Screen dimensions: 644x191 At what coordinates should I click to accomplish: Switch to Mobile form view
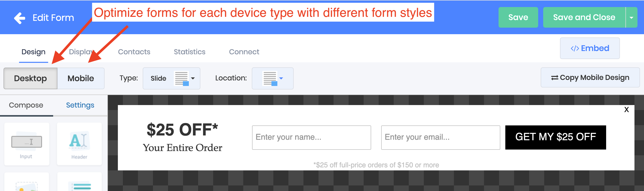[x=81, y=78]
